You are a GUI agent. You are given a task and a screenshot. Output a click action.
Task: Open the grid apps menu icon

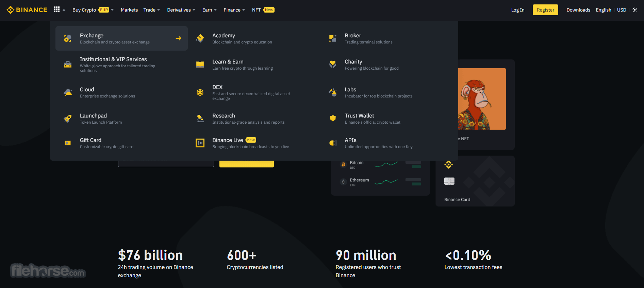pyautogui.click(x=57, y=10)
